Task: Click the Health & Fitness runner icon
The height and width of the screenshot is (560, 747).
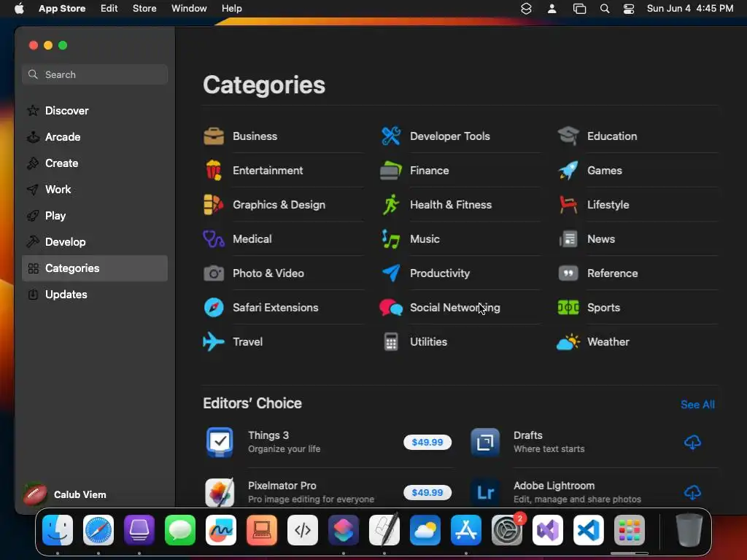Action: point(391,205)
